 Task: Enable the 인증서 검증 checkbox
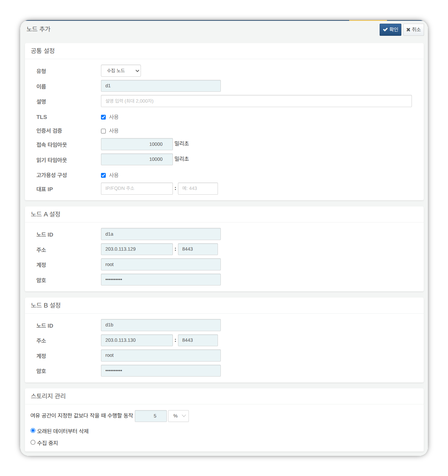click(x=103, y=131)
